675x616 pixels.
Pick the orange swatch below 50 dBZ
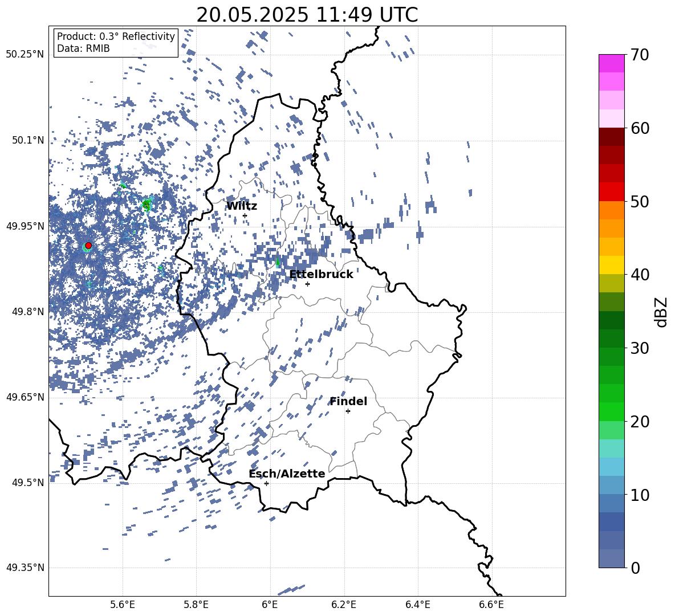(x=611, y=210)
